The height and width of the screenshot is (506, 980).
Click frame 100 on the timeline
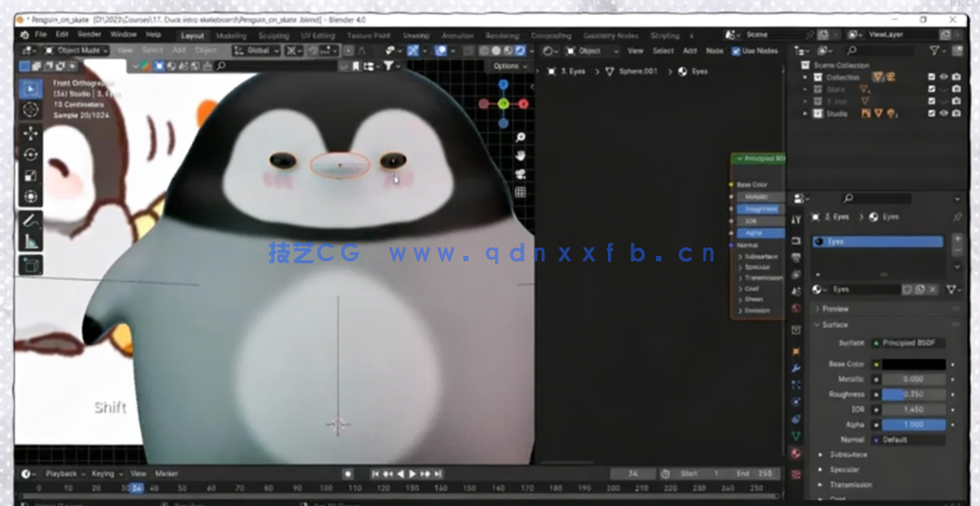326,487
